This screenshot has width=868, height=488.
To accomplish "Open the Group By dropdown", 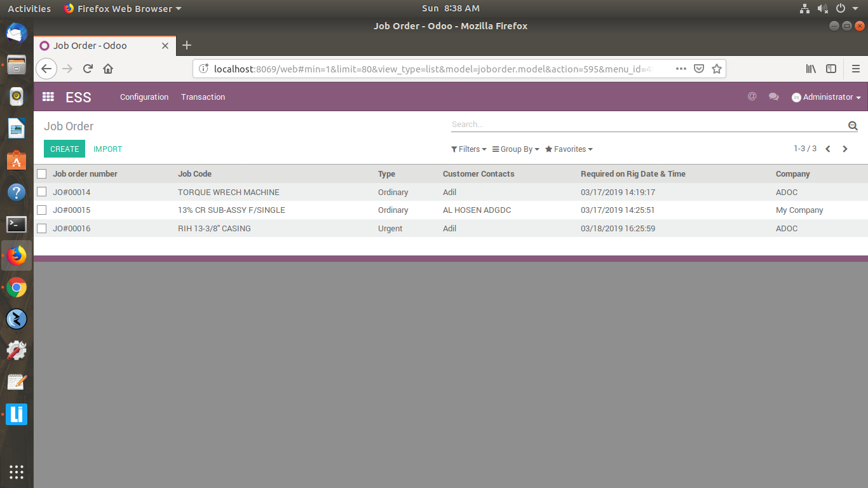I will (x=515, y=149).
